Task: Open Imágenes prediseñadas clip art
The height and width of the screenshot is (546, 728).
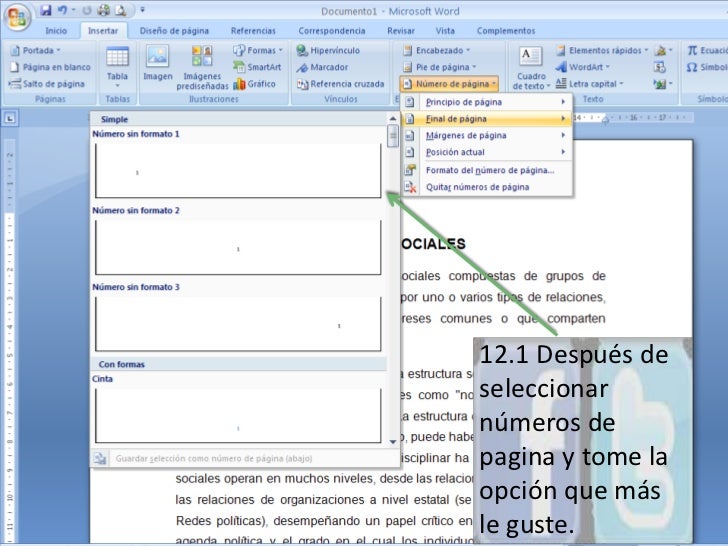Action: pos(202,68)
